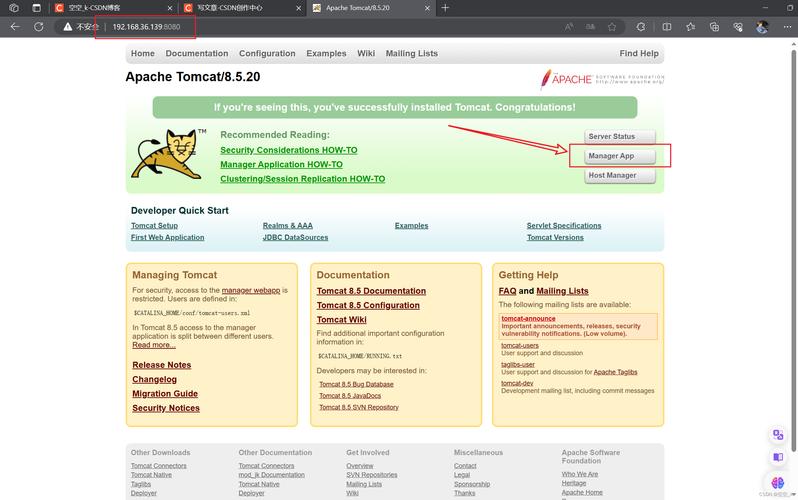The height and width of the screenshot is (500, 798).
Task: Open Clustering/Session Replication HOW-TO link
Action: 303,179
